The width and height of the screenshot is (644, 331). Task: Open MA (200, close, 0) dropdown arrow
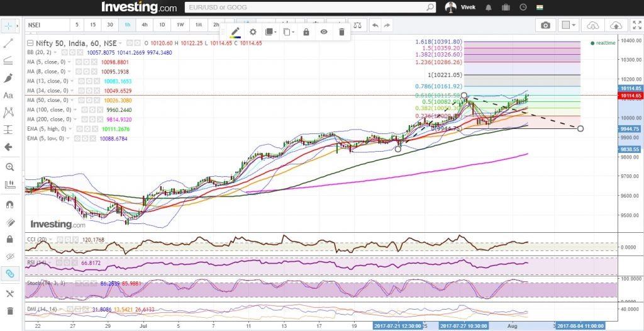(75, 119)
